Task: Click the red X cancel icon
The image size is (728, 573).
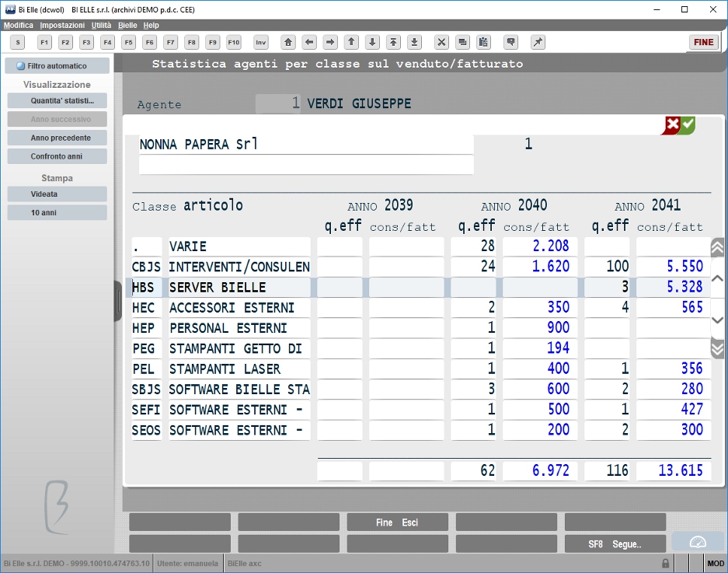Action: (x=671, y=125)
